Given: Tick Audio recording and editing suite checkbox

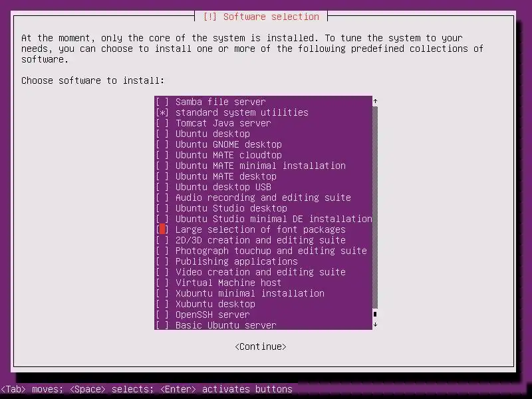Looking at the screenshot, I should pos(162,198).
